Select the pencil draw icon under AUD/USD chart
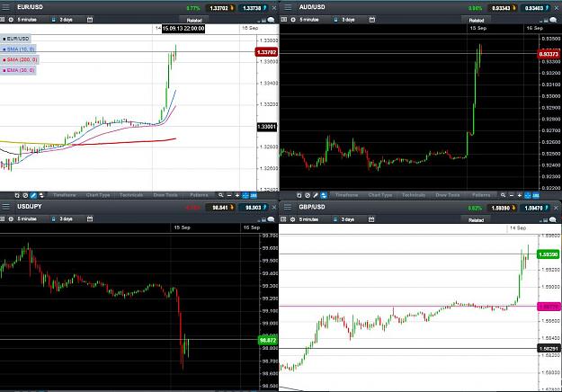 (x=316, y=195)
